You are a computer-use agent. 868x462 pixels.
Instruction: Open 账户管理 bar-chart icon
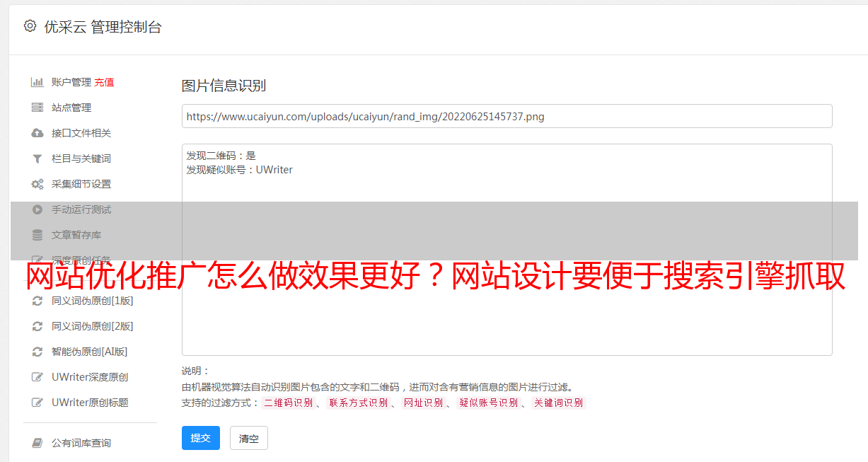click(37, 82)
